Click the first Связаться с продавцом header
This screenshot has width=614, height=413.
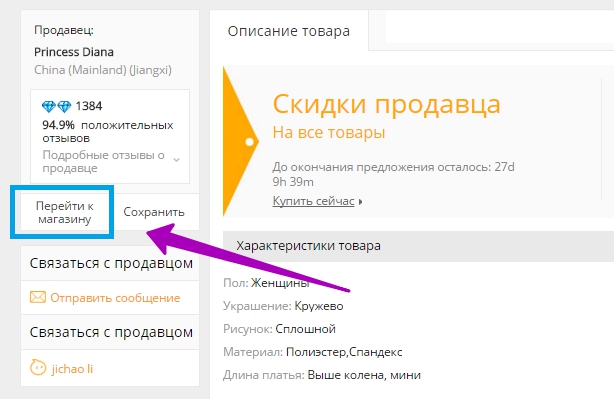(x=111, y=263)
